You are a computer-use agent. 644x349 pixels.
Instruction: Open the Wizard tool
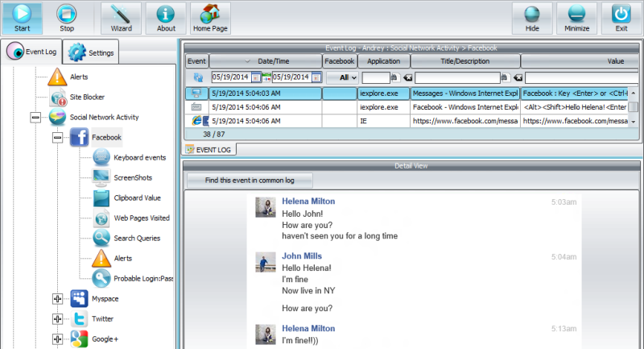click(122, 18)
